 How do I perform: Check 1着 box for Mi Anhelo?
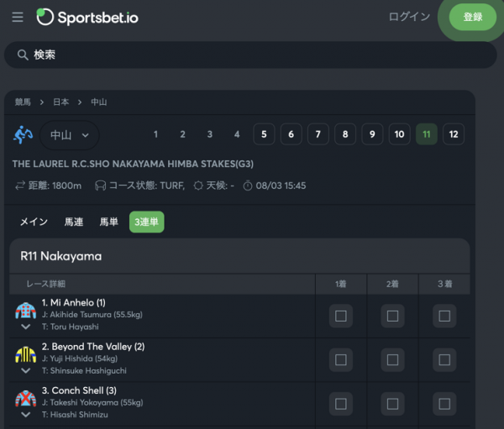tap(340, 317)
